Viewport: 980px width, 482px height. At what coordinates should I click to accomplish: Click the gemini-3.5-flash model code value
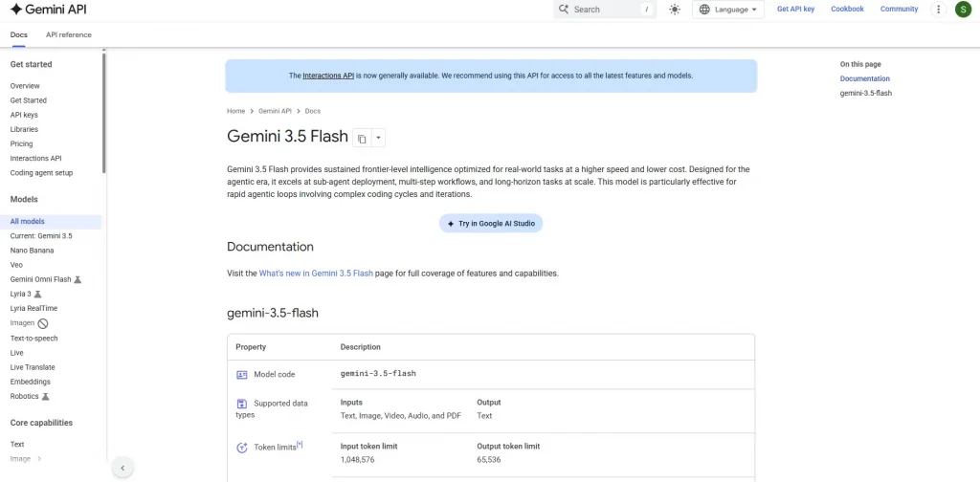coord(378,373)
